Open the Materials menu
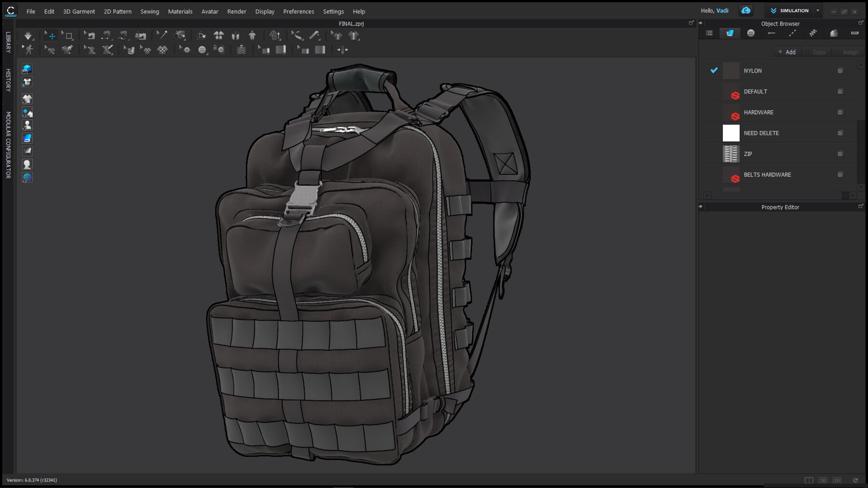The height and width of the screenshot is (488, 868). 180,11
